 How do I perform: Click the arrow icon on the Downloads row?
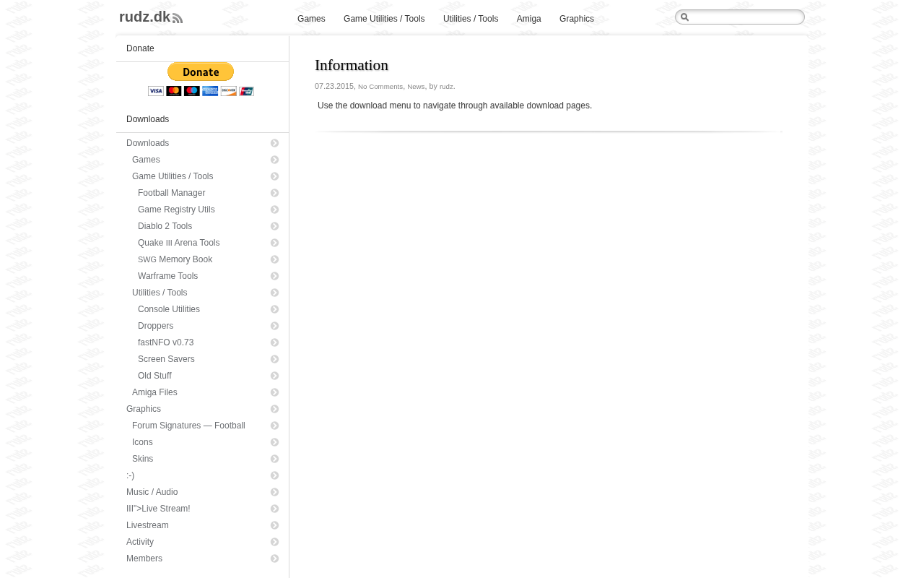pyautogui.click(x=275, y=143)
